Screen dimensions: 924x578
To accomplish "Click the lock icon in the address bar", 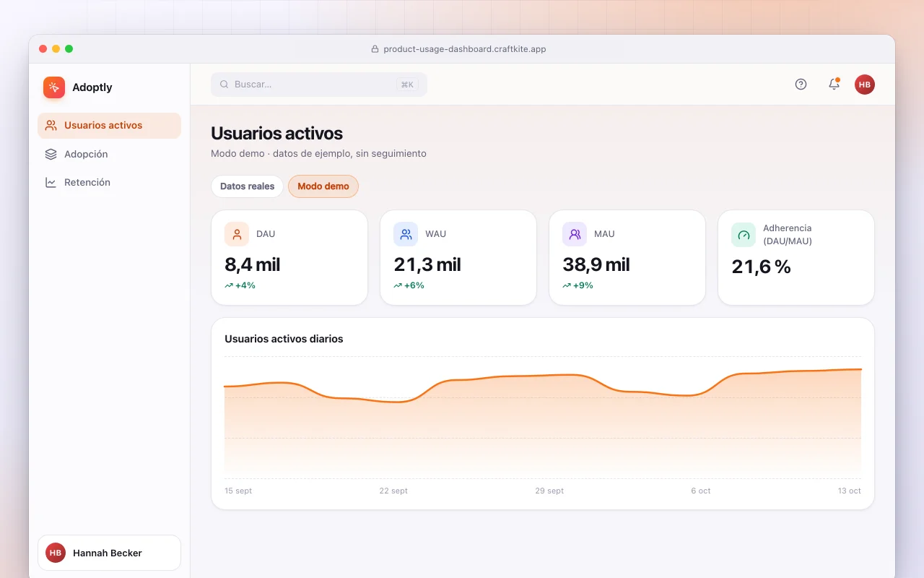I will (x=375, y=49).
